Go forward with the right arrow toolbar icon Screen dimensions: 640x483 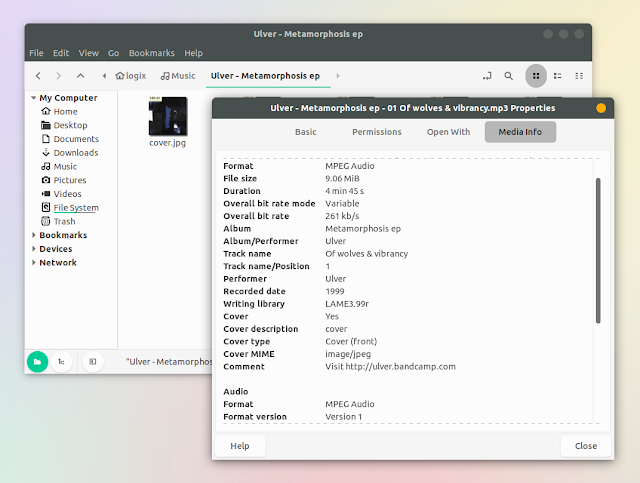tap(59, 76)
